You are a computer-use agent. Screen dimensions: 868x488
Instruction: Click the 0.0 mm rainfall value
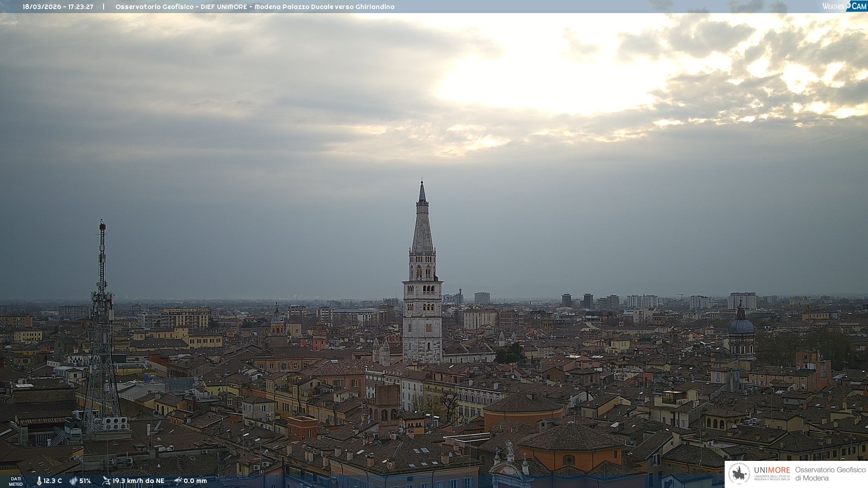coord(195,481)
